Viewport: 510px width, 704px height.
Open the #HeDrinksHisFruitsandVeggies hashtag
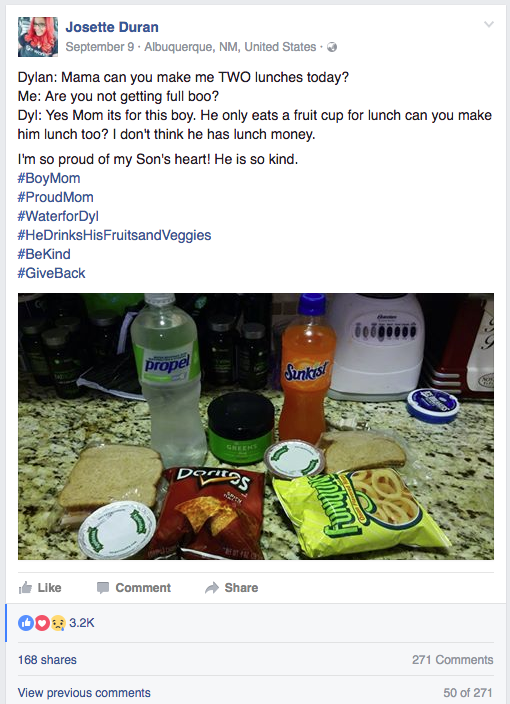[x=114, y=235]
